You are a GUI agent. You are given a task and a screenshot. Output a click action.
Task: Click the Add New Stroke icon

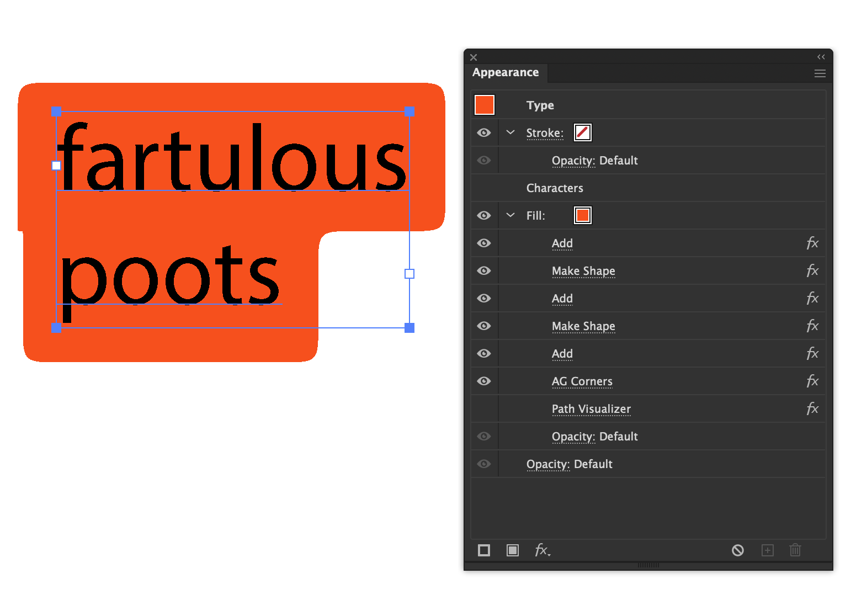tap(484, 550)
